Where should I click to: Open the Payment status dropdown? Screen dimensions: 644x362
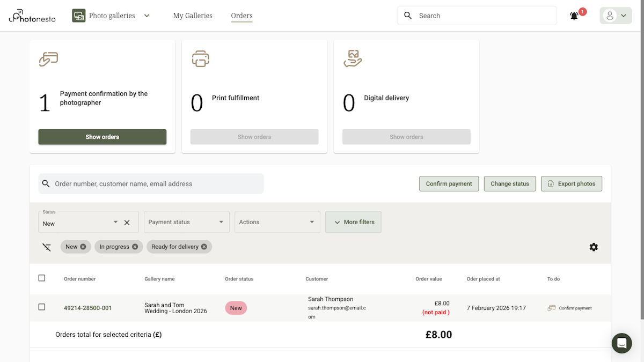pos(186,222)
